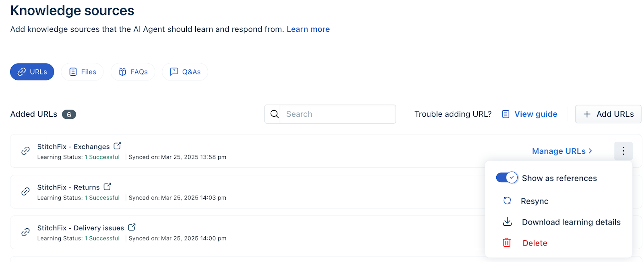
Task: Switch to the Files tab
Action: pos(83,72)
